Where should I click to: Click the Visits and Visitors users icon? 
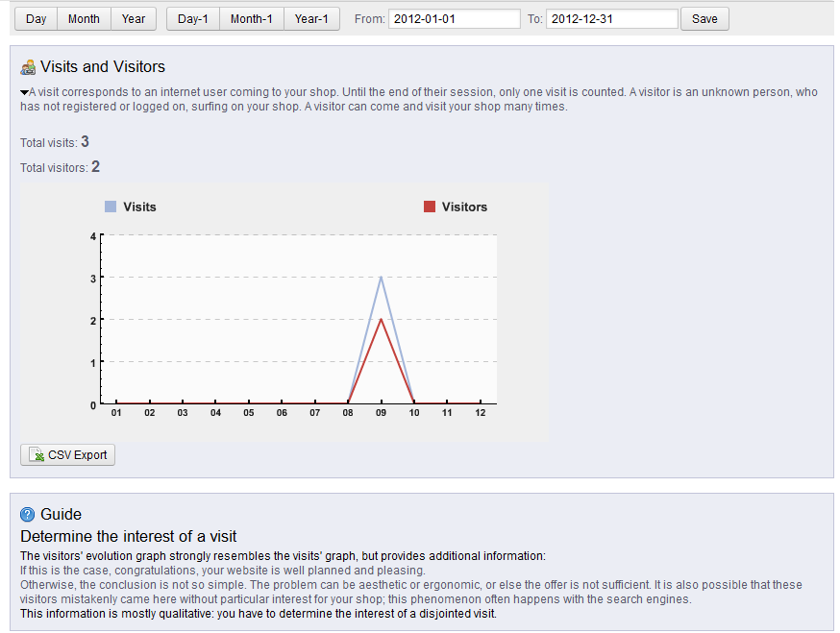point(28,67)
